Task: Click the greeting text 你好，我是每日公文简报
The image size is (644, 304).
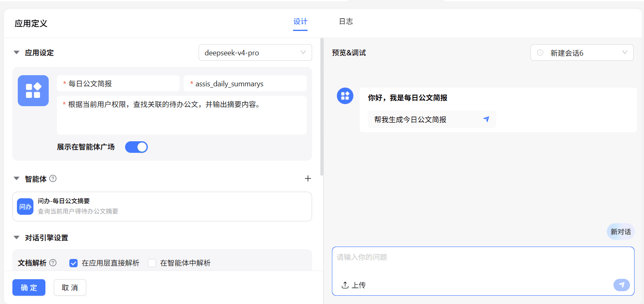Action: [x=407, y=98]
